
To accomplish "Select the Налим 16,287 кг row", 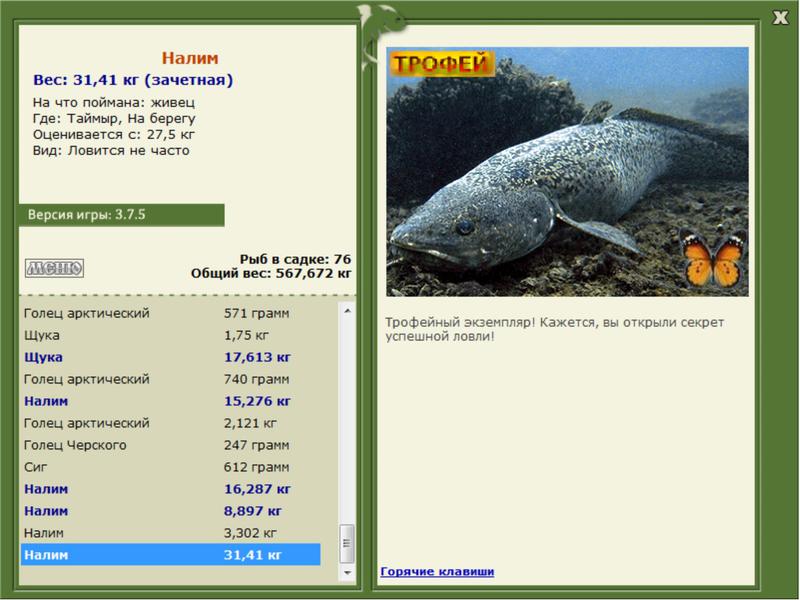I will (x=171, y=489).
